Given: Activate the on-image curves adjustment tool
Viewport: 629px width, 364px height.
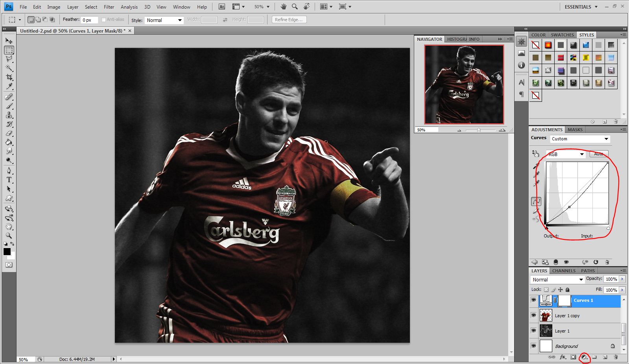Looking at the screenshot, I should 535,153.
